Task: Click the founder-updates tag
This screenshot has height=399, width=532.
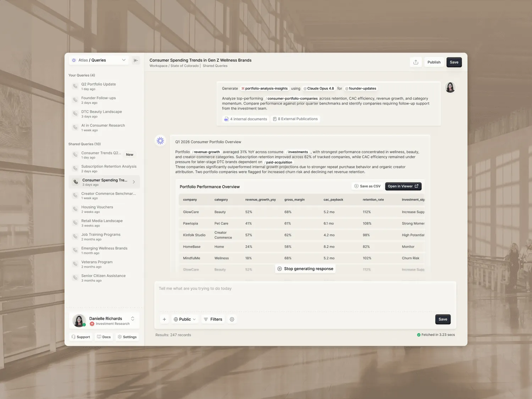Action: 361,89
